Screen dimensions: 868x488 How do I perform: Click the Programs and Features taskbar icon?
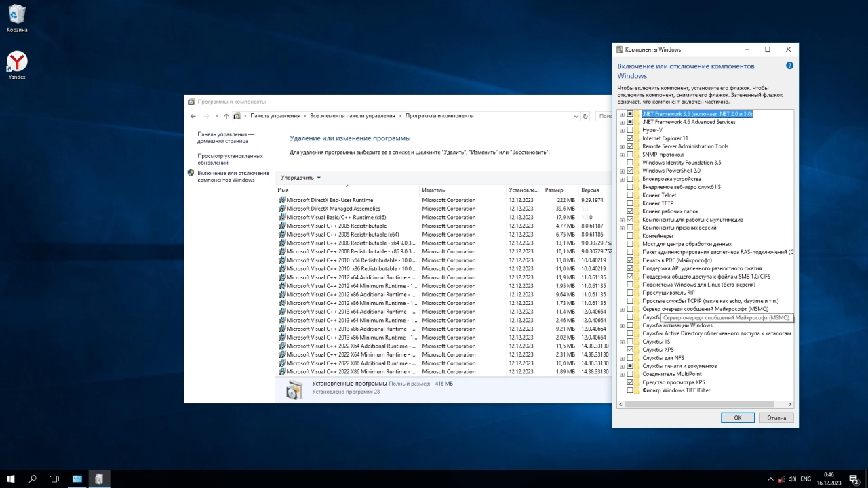pos(99,479)
